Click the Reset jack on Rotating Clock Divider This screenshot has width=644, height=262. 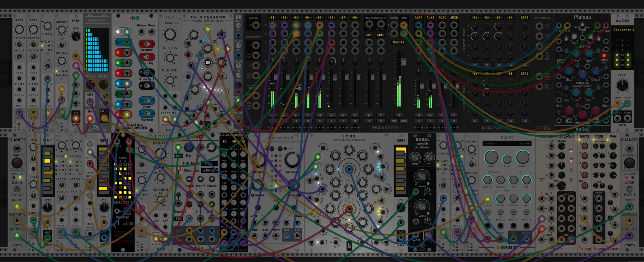click(x=152, y=32)
